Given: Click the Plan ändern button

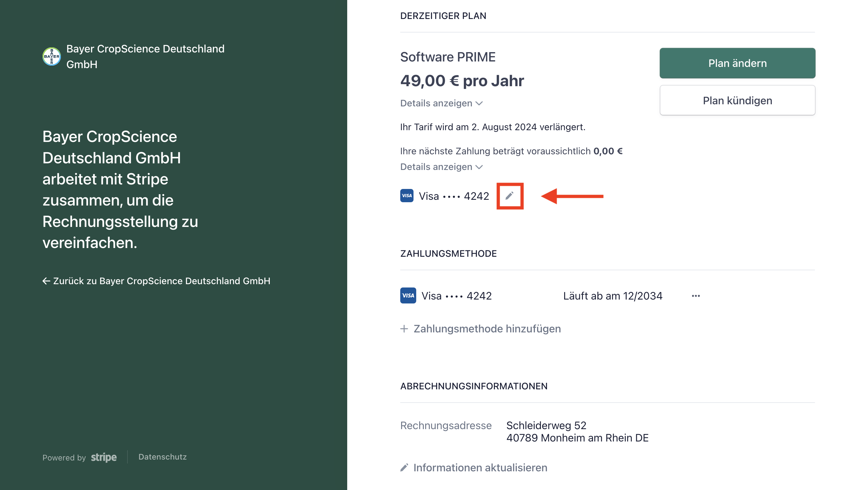Looking at the screenshot, I should click(x=737, y=63).
